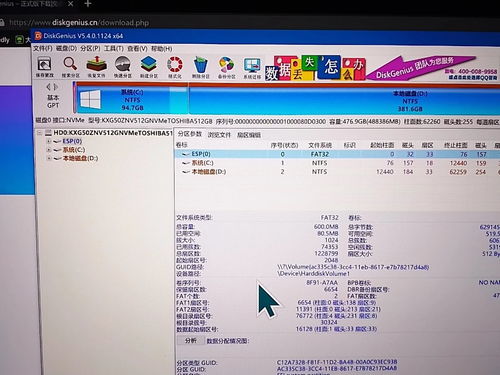The width and height of the screenshot is (500, 375).
Task: Open the Backup Partition (备份分区) tool
Action: click(x=226, y=67)
